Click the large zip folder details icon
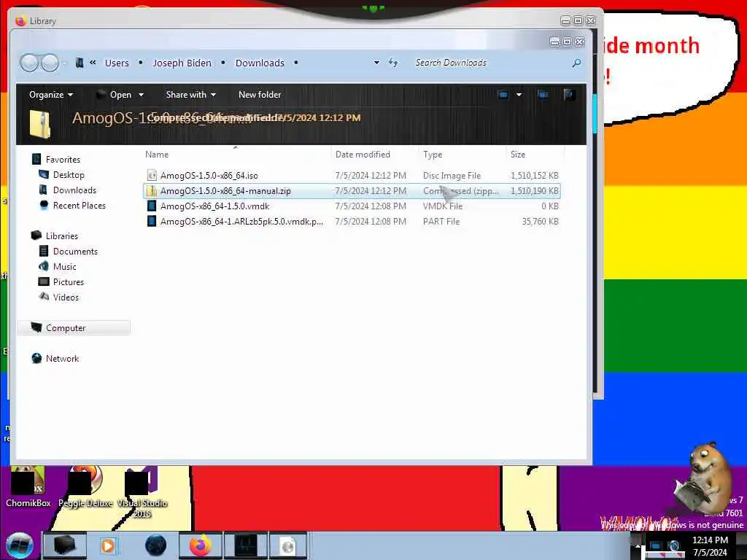Viewport: 747px width, 560px height. pyautogui.click(x=40, y=124)
